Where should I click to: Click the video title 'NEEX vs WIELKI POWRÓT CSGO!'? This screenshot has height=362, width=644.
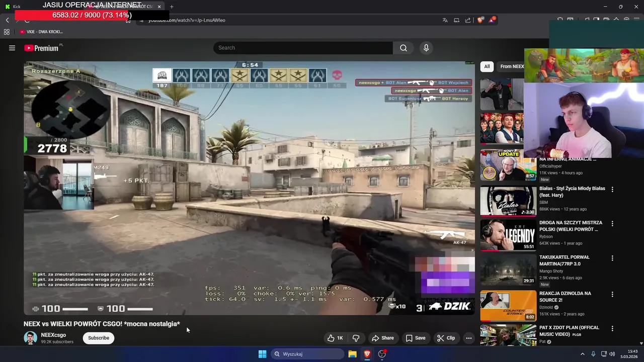coord(102,324)
